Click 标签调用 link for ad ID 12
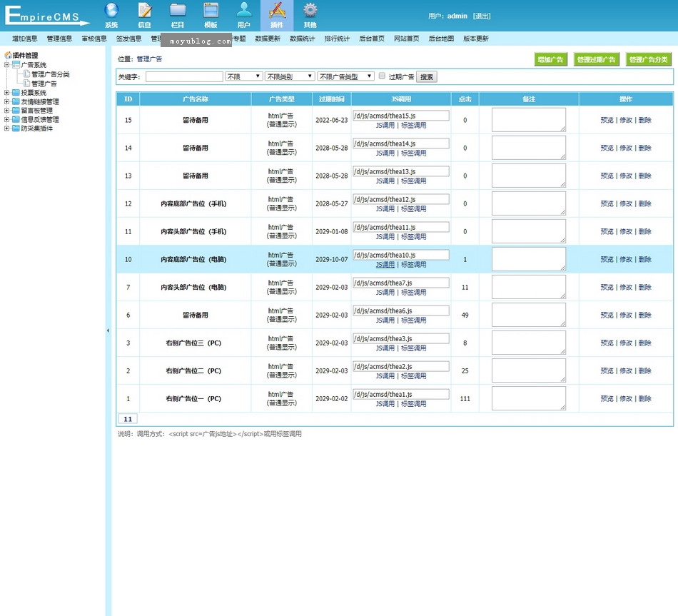 (x=413, y=209)
